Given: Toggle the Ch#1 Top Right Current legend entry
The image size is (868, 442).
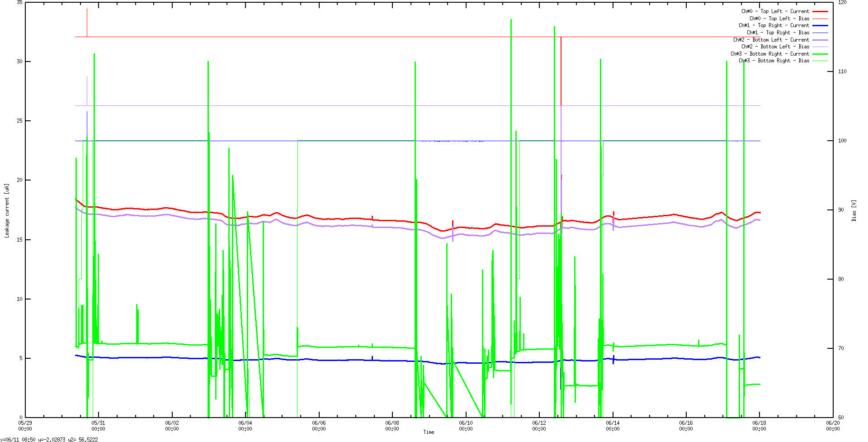Looking at the screenshot, I should click(774, 25).
